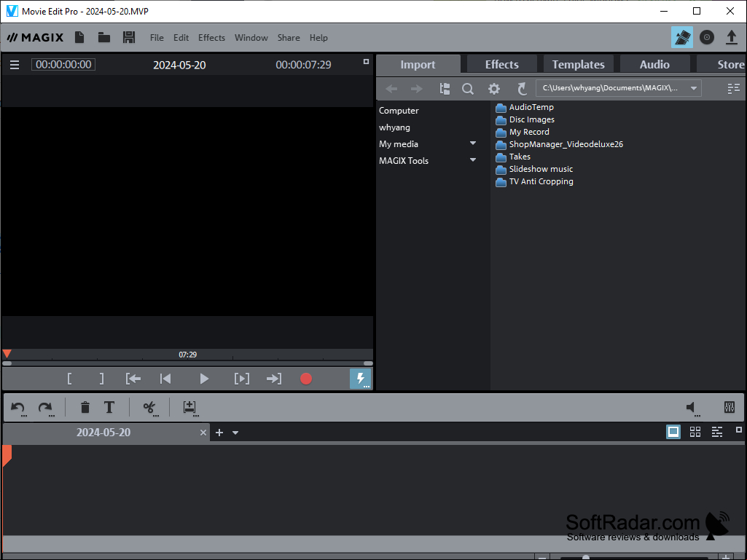The image size is (747, 560).
Task: Toggle the lightning performance options button
Action: pyautogui.click(x=360, y=379)
